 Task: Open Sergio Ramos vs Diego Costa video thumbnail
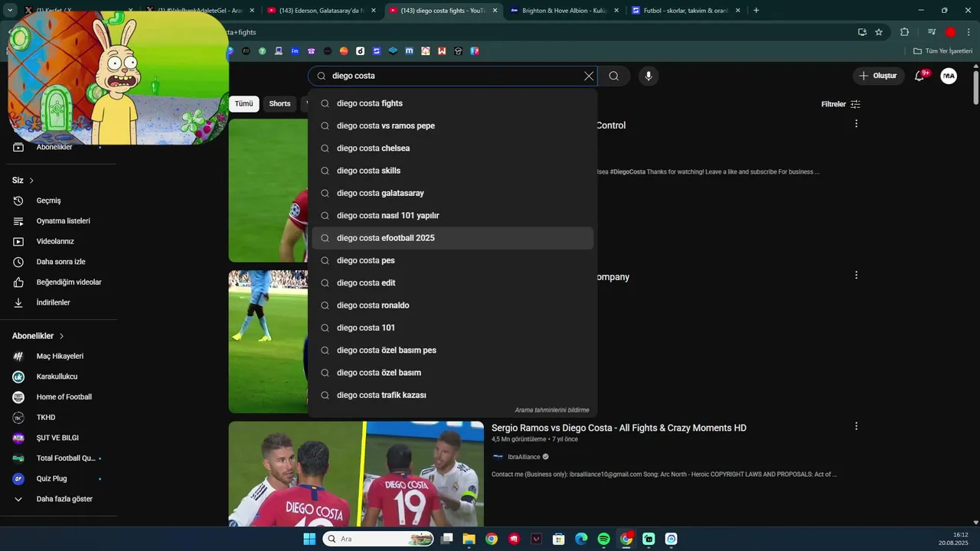click(x=356, y=474)
